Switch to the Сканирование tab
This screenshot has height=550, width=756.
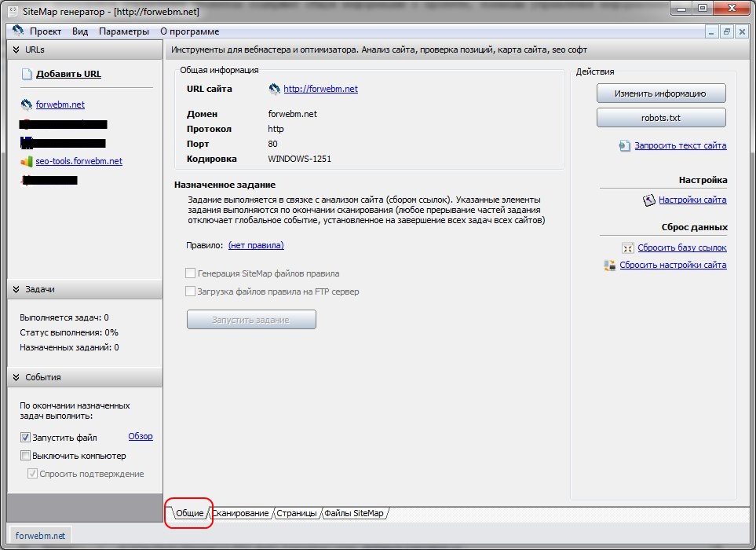[x=242, y=513]
